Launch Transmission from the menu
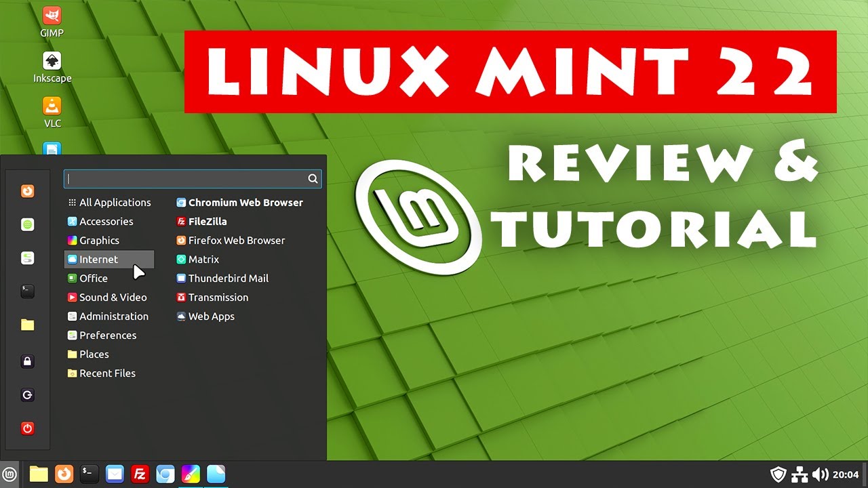Viewport: 868px width, 488px height. 212,298
